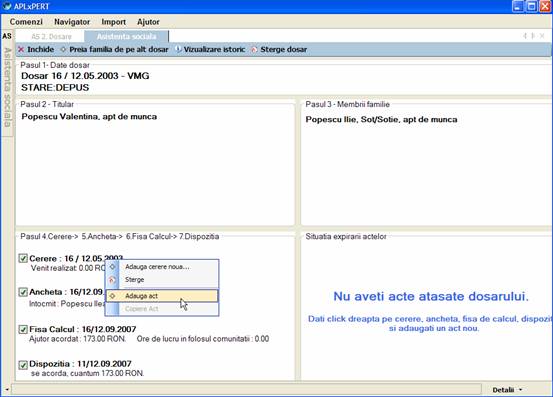Click the Sterge dosar button

coord(279,49)
